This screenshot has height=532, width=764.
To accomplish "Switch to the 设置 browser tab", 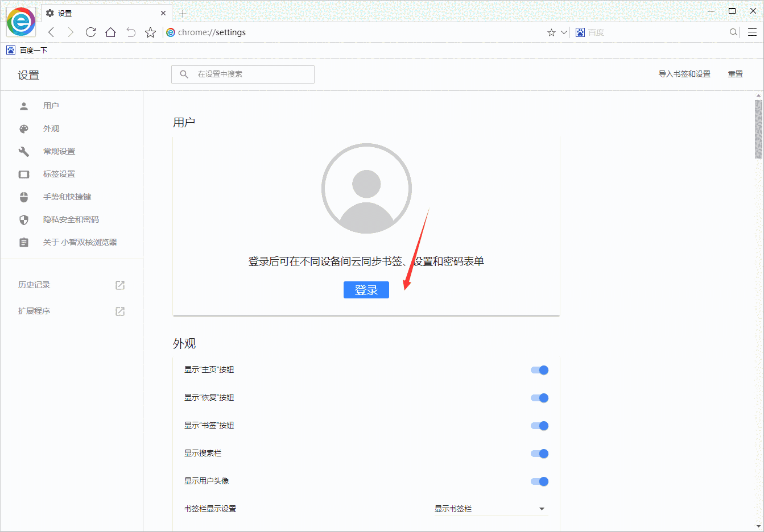I will coord(85,13).
